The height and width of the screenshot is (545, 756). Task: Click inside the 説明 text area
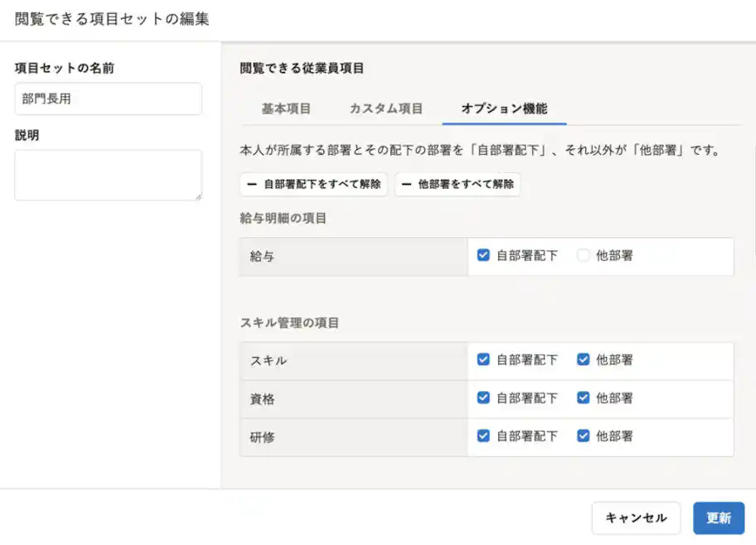click(x=107, y=174)
